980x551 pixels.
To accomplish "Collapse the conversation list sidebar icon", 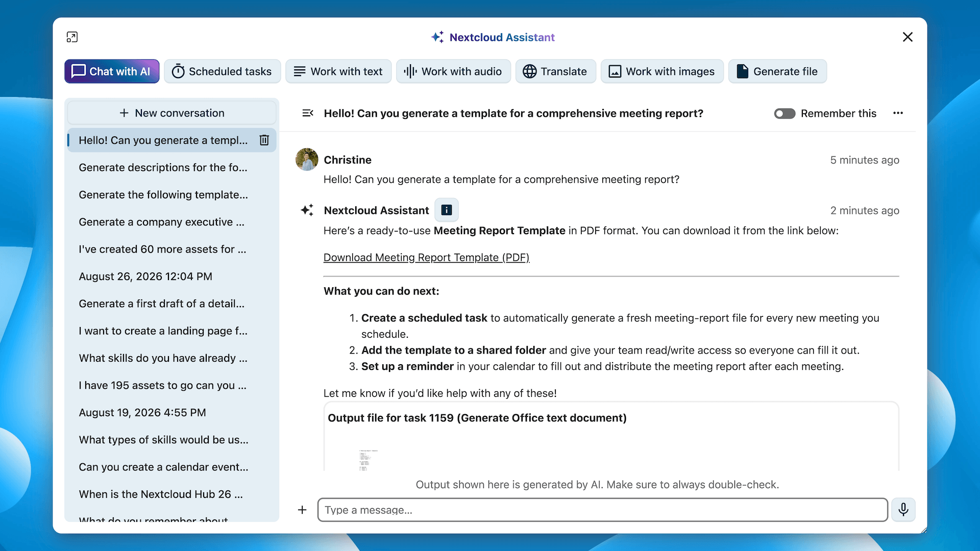I will 308,113.
